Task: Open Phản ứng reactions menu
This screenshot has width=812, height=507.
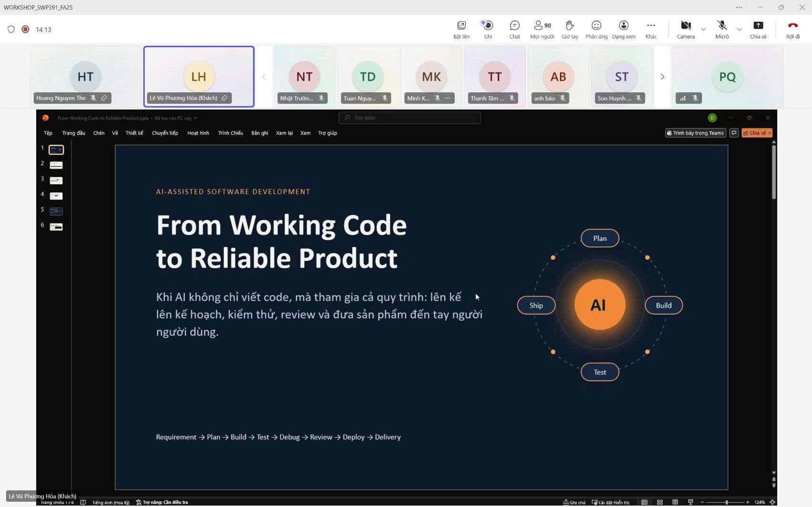Action: point(596,29)
